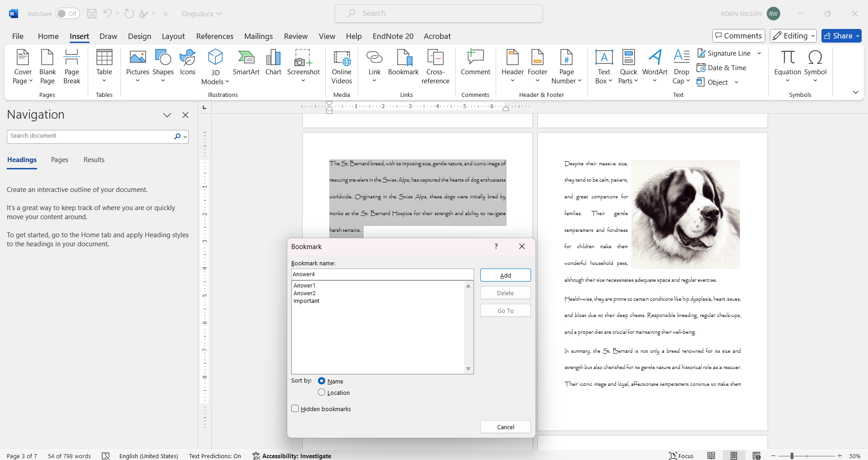The height and width of the screenshot is (460, 868).
Task: Take a Screenshot
Action: (303, 66)
